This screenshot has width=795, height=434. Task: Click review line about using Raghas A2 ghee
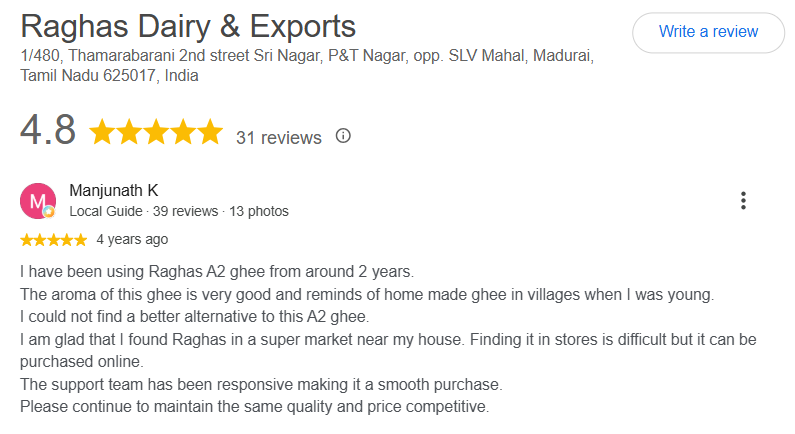click(x=217, y=272)
